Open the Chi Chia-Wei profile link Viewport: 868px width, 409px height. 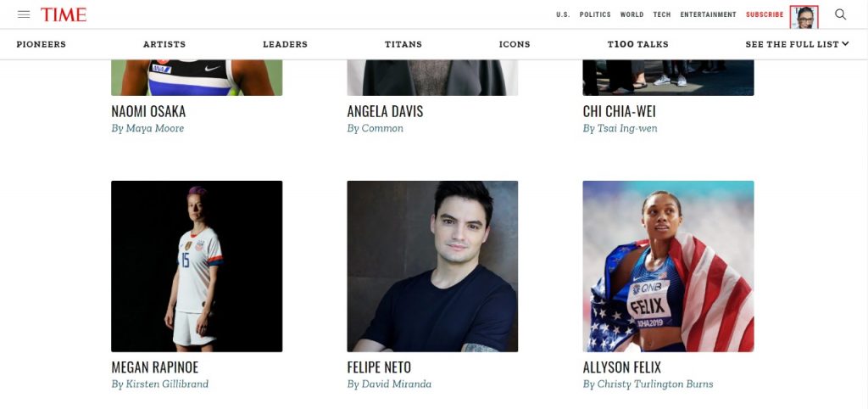click(620, 111)
